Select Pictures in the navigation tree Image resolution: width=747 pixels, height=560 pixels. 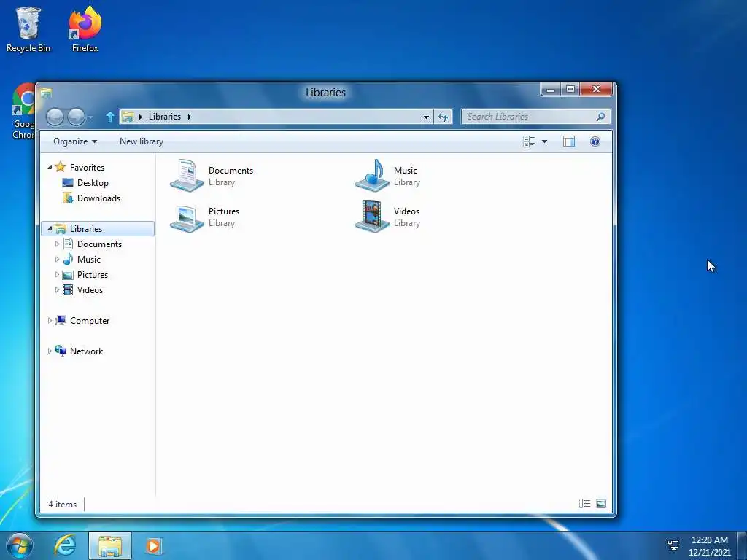93,275
